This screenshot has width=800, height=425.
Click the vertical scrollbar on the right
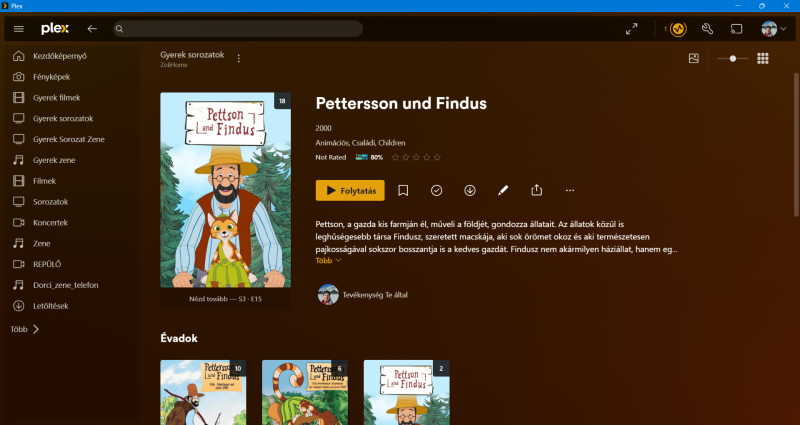[796, 144]
